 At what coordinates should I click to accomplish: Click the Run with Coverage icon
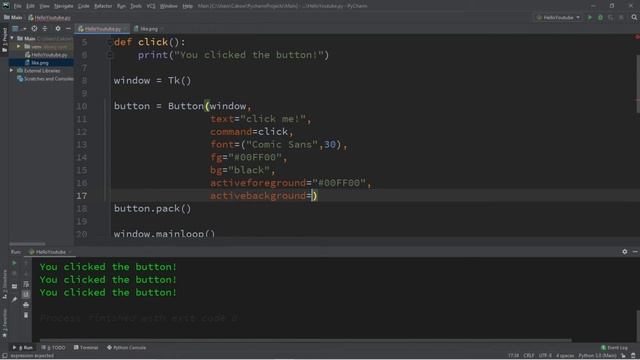click(x=611, y=18)
